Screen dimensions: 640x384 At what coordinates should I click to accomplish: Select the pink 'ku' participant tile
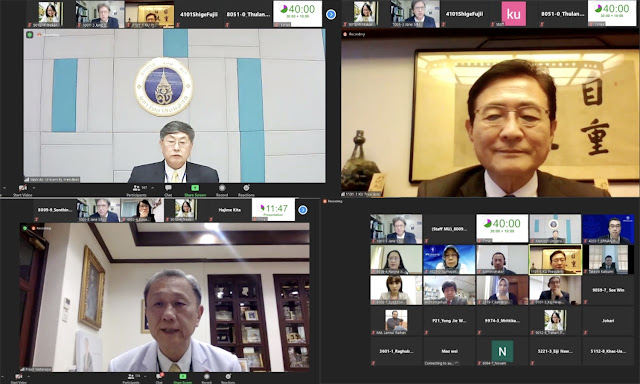513,14
